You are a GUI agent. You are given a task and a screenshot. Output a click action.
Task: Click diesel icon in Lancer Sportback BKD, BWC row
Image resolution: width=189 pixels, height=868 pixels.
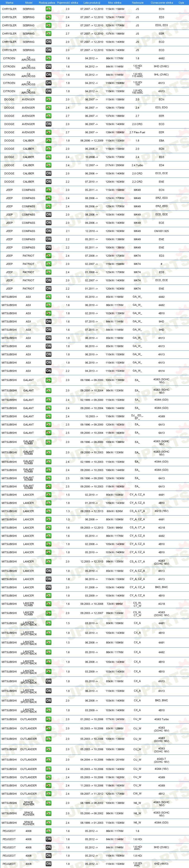coord(49,701)
